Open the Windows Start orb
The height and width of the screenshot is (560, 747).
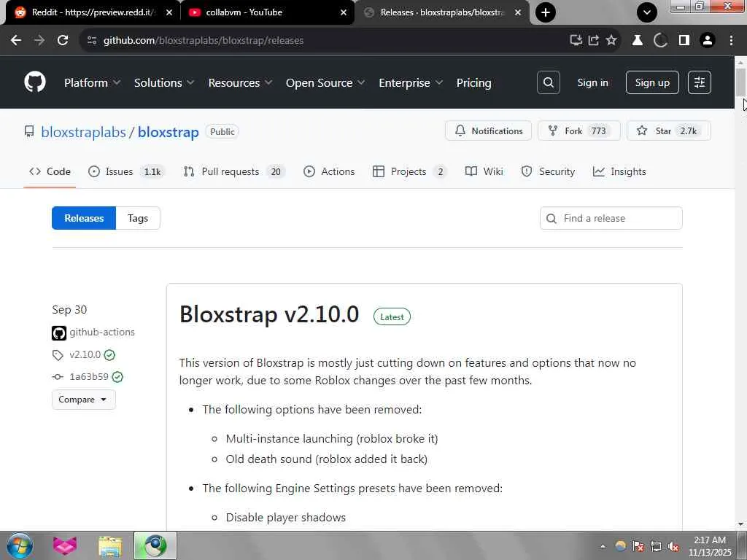coord(20,545)
